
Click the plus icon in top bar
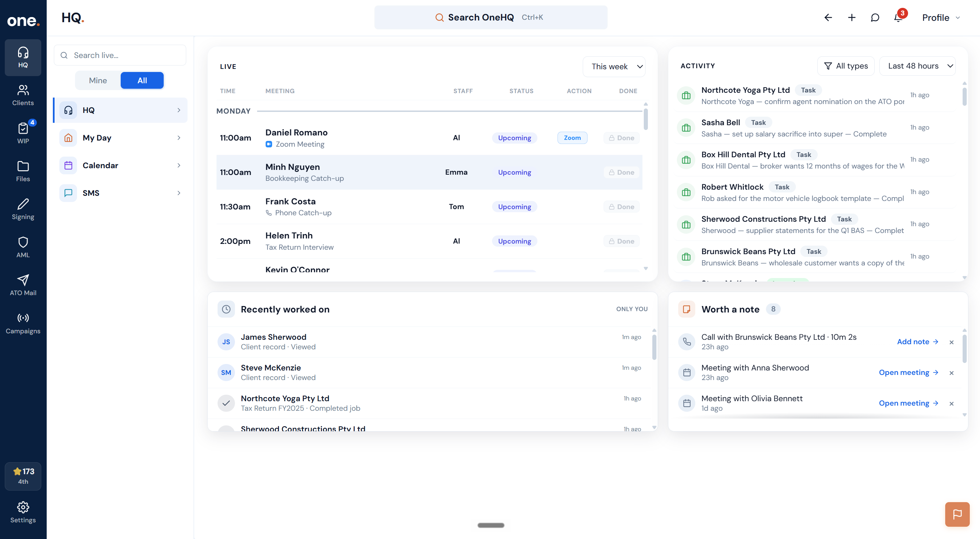point(852,17)
